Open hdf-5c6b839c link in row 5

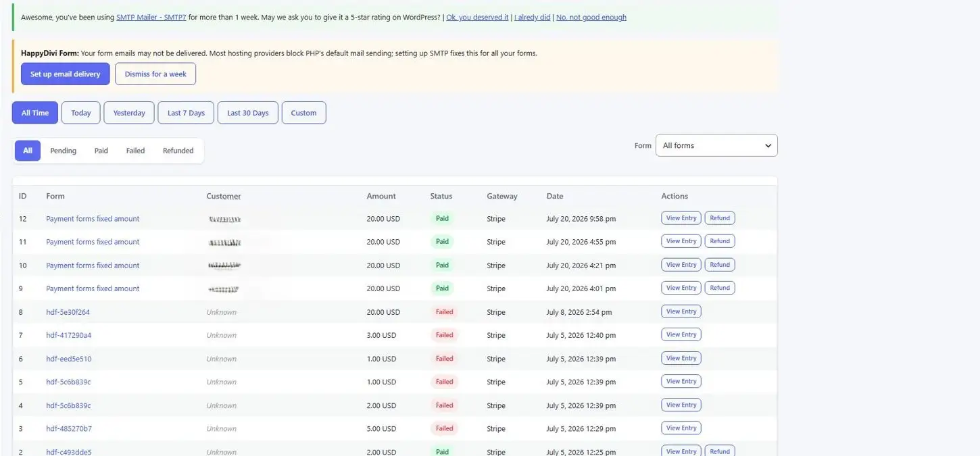pos(68,382)
